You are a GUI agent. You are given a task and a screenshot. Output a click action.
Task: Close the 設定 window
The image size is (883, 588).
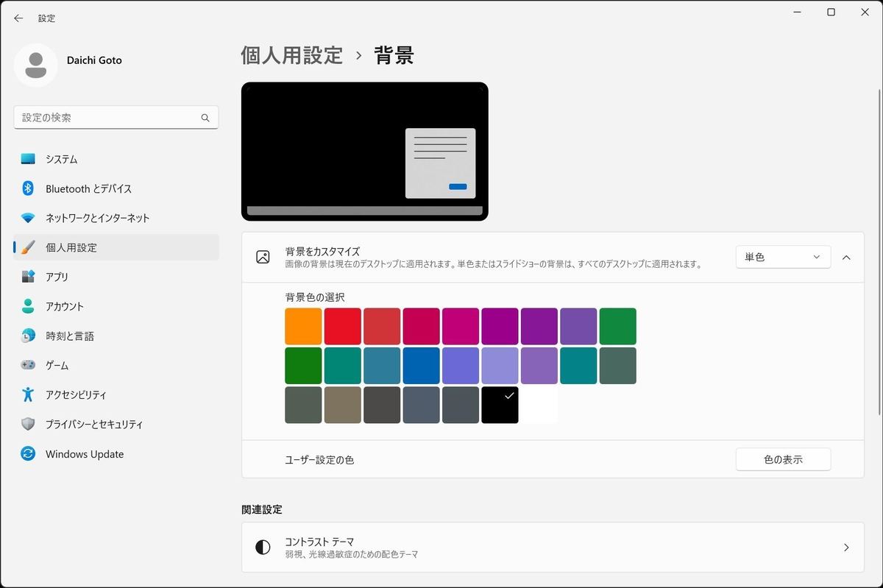(x=865, y=13)
